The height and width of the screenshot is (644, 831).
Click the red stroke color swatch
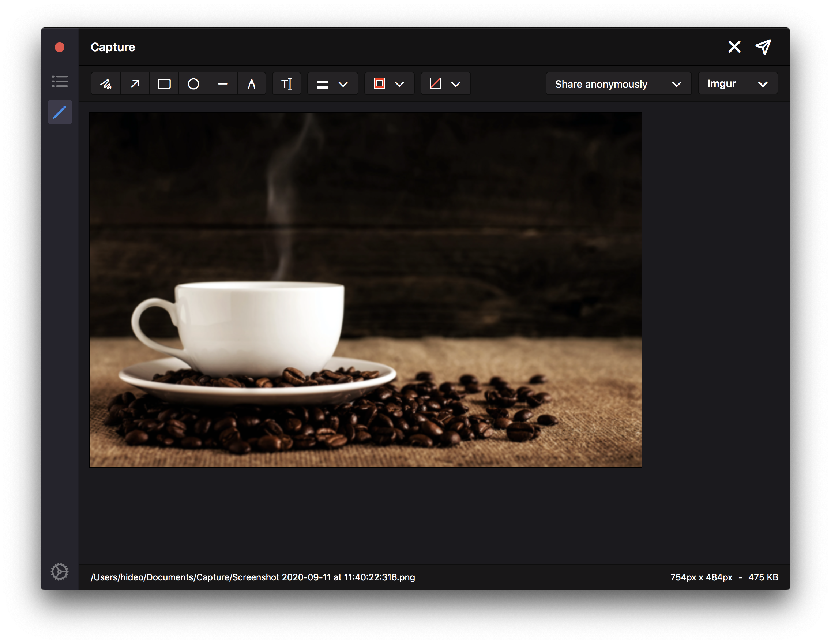coord(379,83)
